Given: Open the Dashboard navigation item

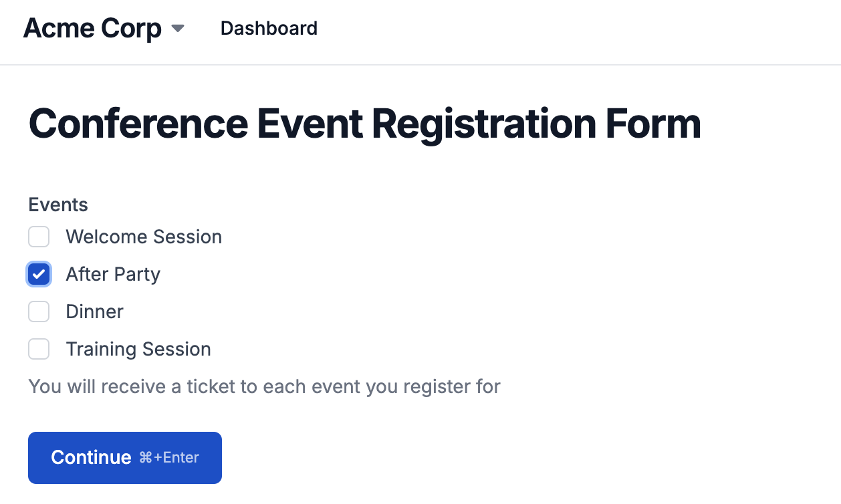Looking at the screenshot, I should click(269, 28).
